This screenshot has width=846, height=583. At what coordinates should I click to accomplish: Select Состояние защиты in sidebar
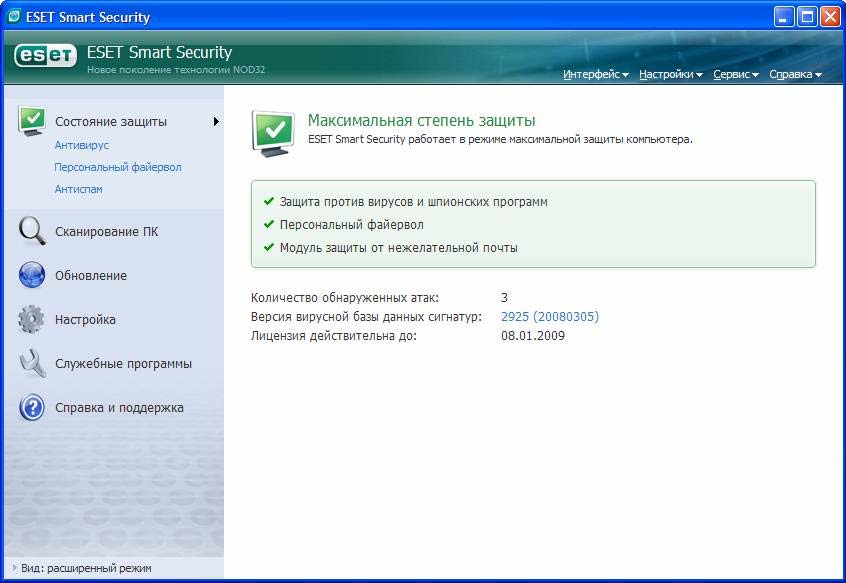tap(111, 122)
